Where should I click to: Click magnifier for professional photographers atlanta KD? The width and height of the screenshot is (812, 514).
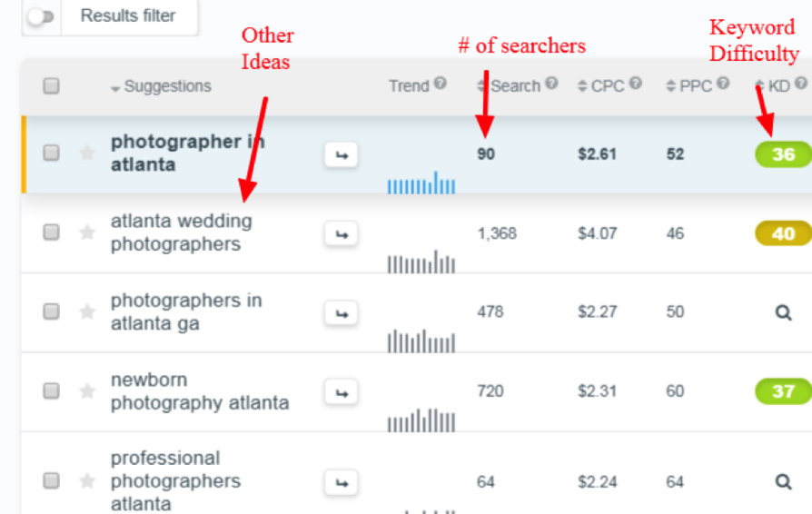783,481
